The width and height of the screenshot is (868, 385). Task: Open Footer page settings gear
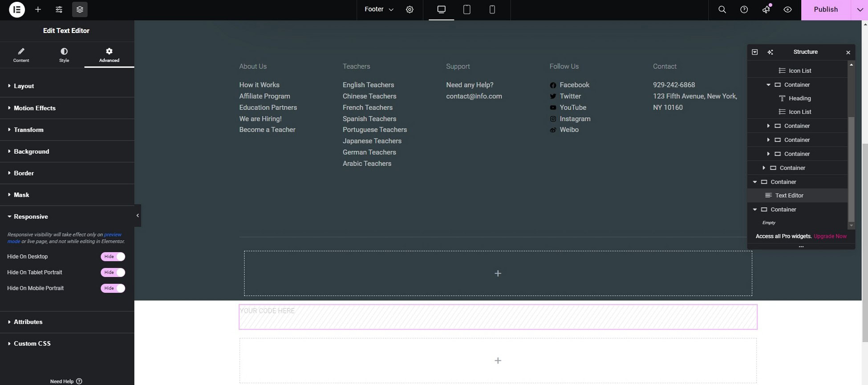tap(410, 9)
